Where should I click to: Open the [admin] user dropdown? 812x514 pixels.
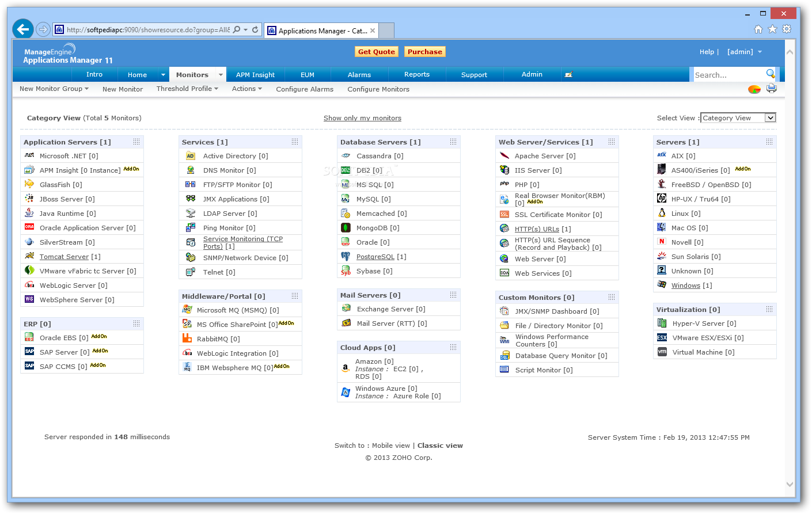point(745,52)
